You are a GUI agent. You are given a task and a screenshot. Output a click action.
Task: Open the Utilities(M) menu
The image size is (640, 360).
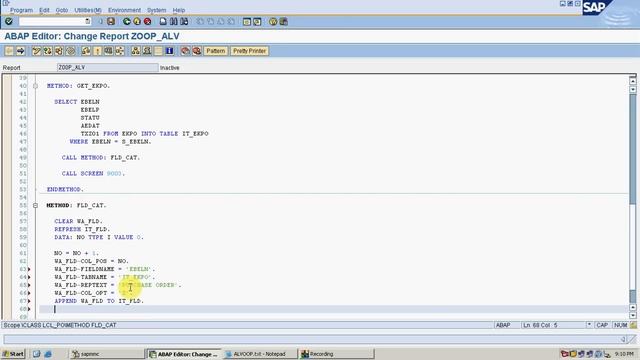[88, 10]
